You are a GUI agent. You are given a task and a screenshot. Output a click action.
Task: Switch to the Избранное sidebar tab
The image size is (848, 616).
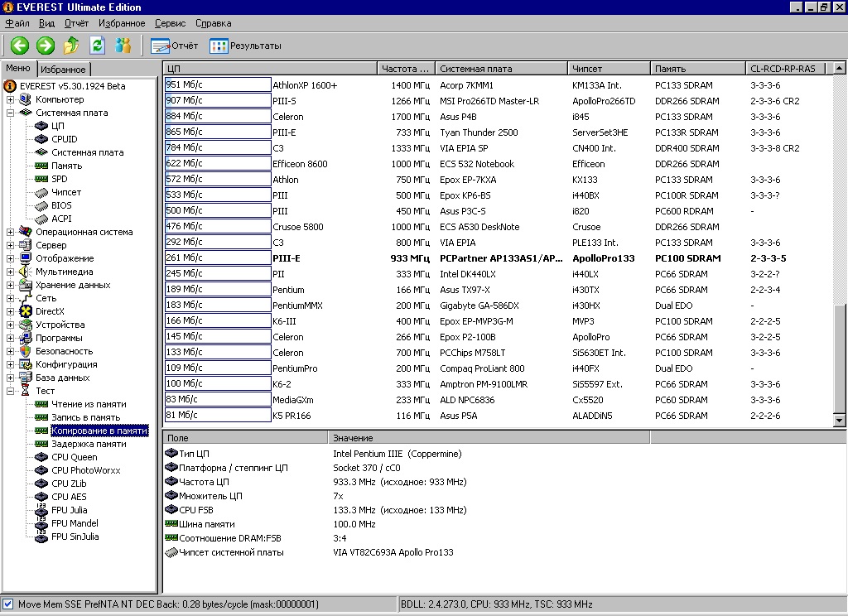tap(63, 70)
